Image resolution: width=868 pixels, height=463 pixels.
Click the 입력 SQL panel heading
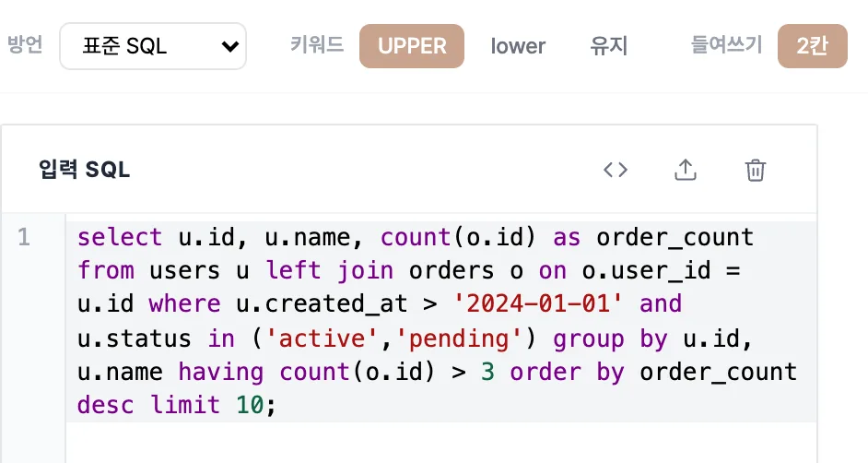tap(84, 170)
